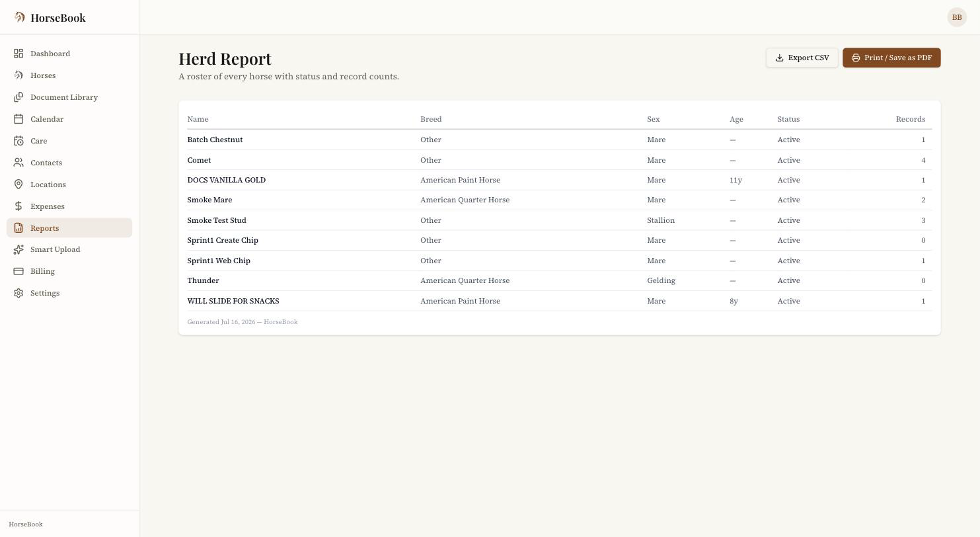Click the HorseBook horse logo icon
The image size is (980, 537).
(x=19, y=17)
